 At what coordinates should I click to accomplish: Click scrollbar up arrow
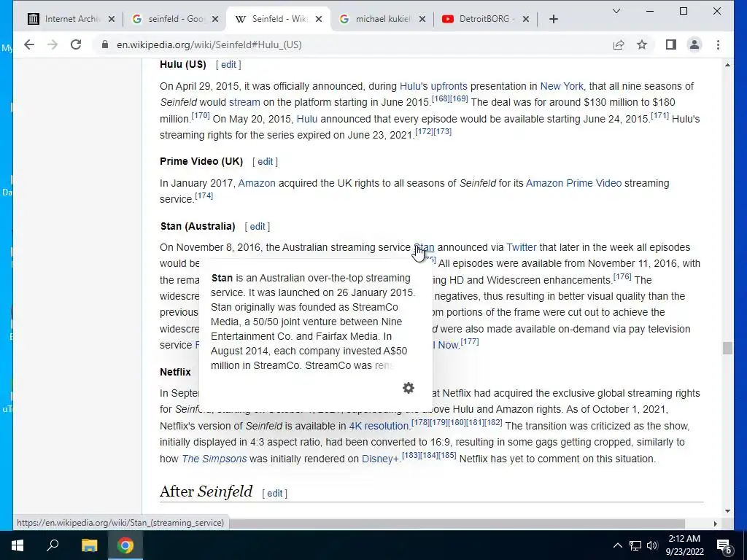[x=727, y=65]
